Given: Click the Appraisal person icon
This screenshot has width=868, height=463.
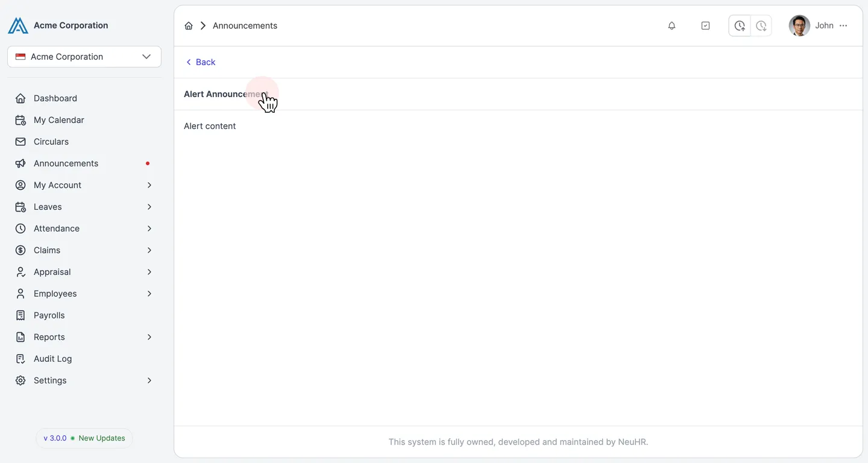Looking at the screenshot, I should 20,272.
